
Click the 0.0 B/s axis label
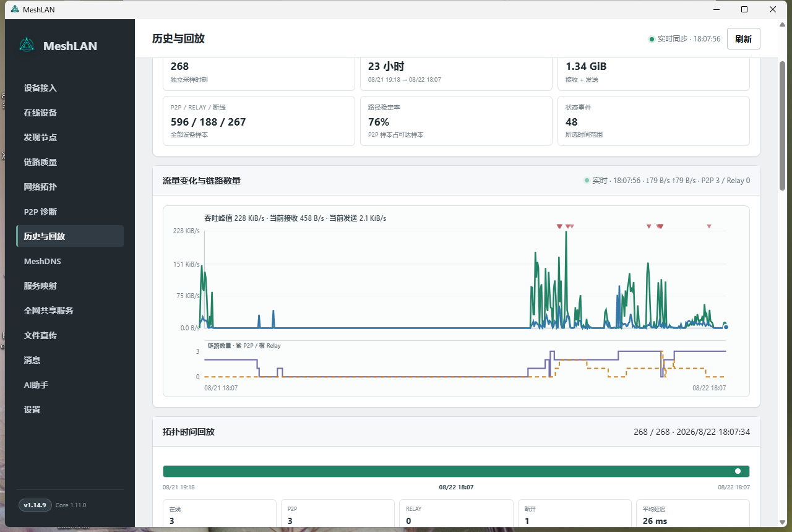[191, 328]
